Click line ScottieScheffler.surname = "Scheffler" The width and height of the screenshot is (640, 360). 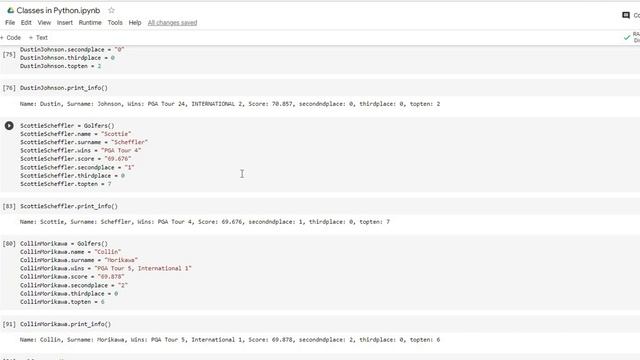(84, 142)
